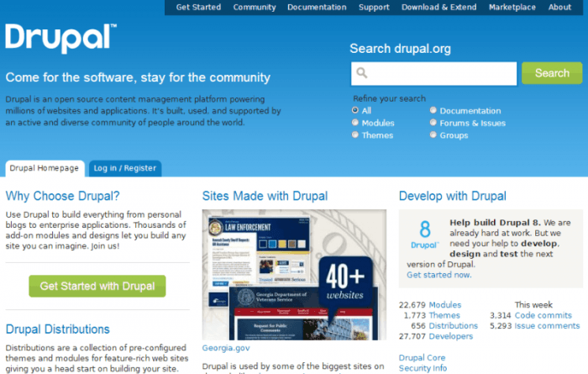Open Marketplace menu item

click(512, 7)
